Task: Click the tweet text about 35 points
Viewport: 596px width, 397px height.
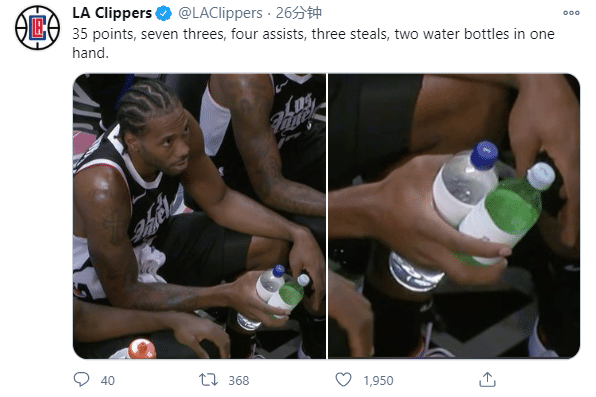Action: [x=313, y=43]
